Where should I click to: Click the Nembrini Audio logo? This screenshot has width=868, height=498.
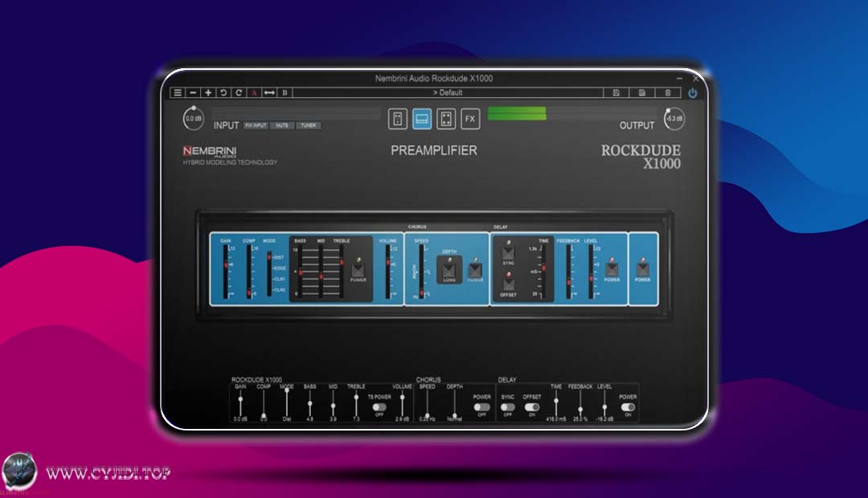(210, 151)
